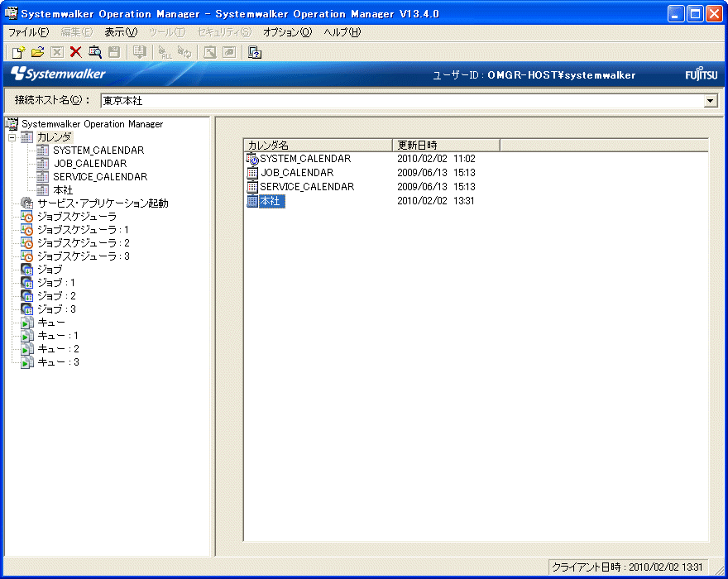Open the オプション(O) menu
The width and height of the screenshot is (728, 579).
pos(287,32)
